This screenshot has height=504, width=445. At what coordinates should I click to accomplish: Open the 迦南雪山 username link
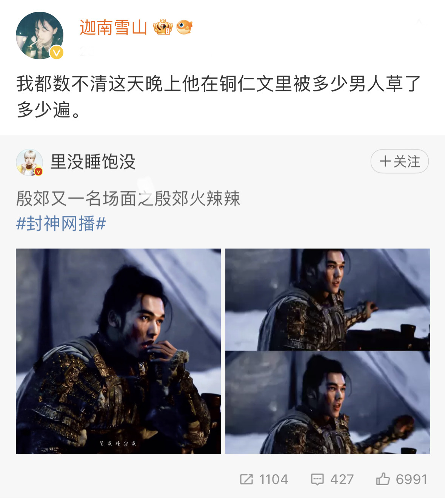pyautogui.click(x=113, y=28)
